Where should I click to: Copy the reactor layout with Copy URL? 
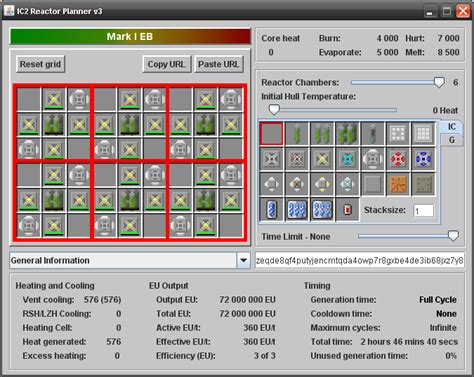point(167,64)
